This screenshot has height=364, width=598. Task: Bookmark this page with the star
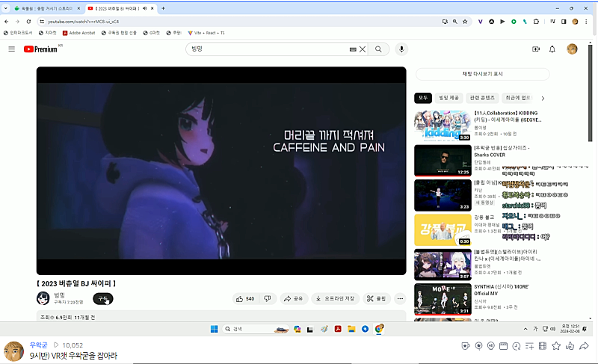[465, 22]
